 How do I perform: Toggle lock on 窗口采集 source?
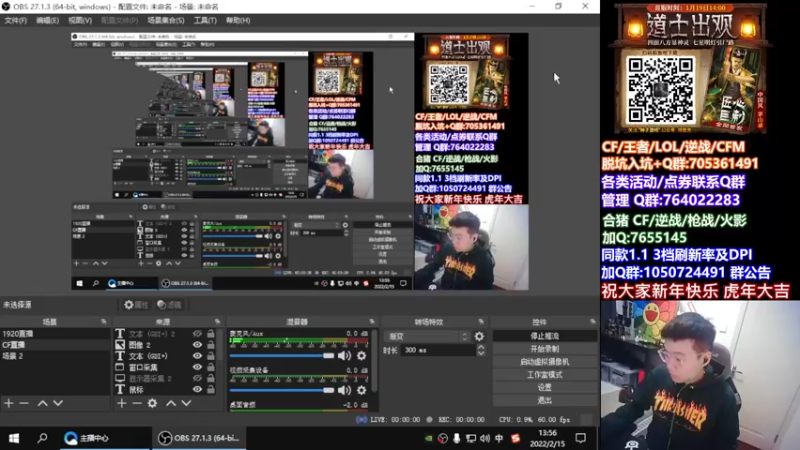(211, 367)
